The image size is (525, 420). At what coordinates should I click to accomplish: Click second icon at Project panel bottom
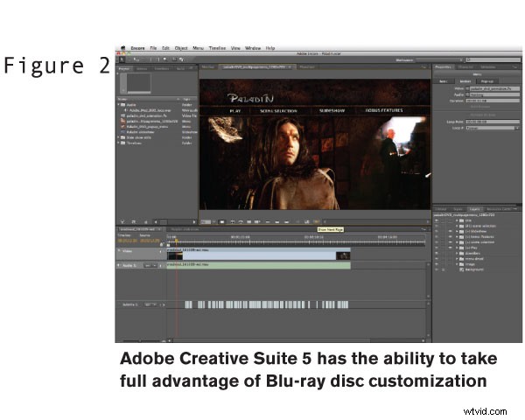134,221
